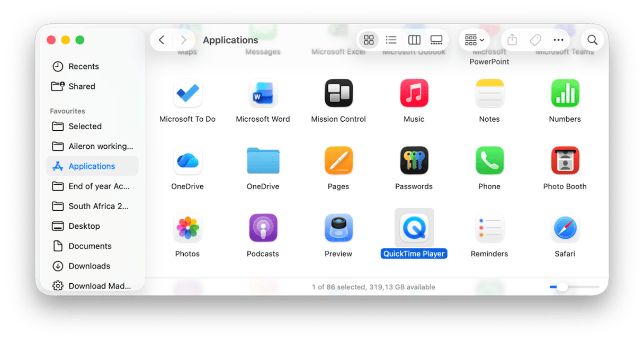644x342 pixels.
Task: Select the Notes app icon
Action: tap(489, 94)
